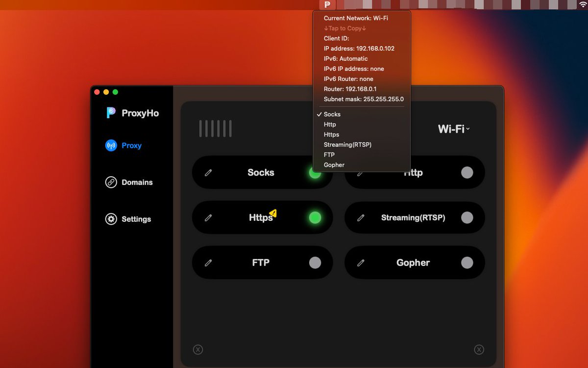Close the ProxyHo window with red button
588x368 pixels.
[97, 92]
